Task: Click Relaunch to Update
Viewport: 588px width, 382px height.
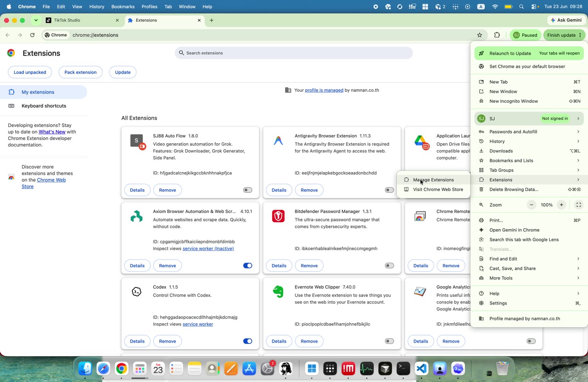Action: (x=529, y=53)
